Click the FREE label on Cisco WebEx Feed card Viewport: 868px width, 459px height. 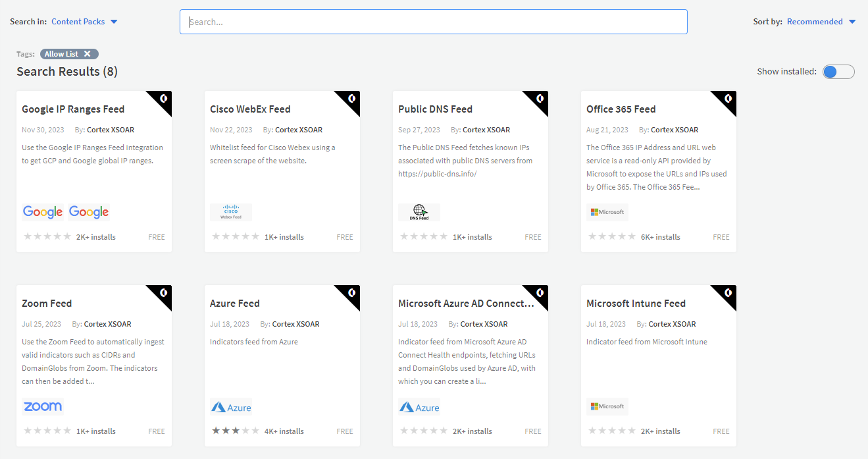click(x=345, y=237)
